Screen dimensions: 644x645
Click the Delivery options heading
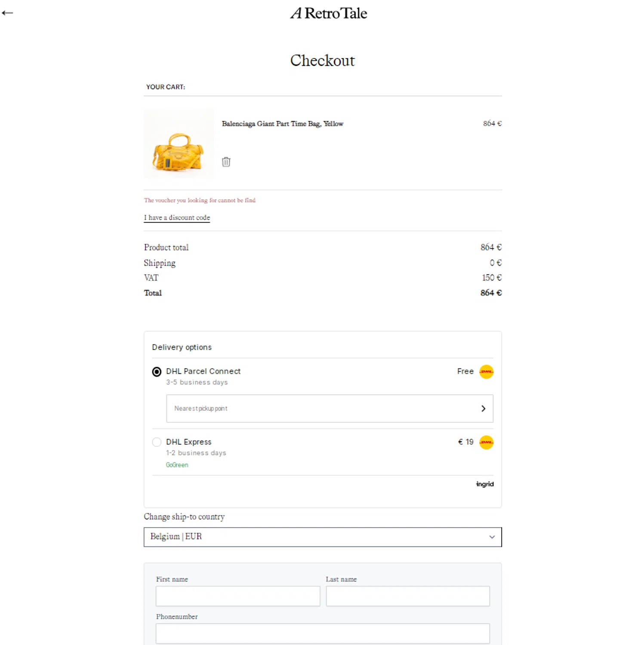tap(182, 347)
